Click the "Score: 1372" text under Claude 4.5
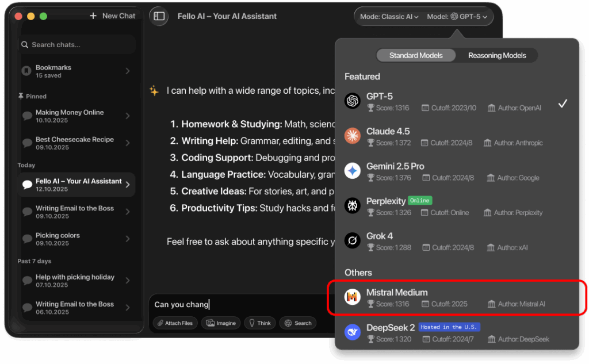The width and height of the screenshot is (589, 364). 393,143
